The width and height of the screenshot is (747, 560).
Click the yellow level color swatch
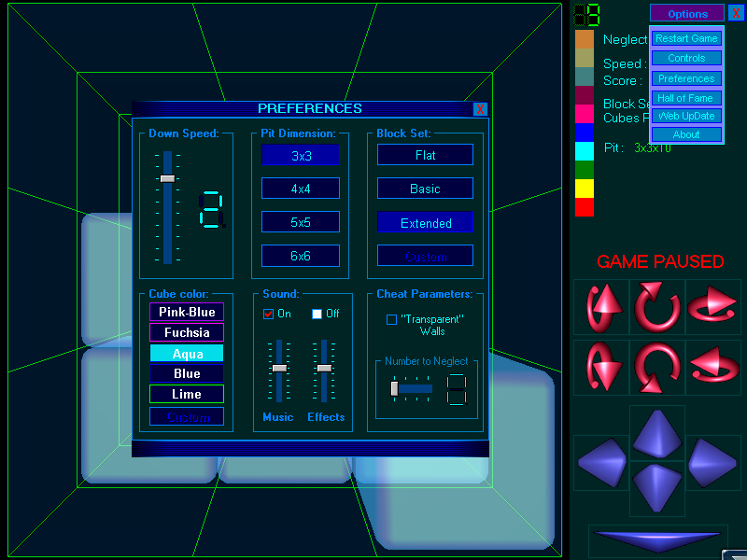pyautogui.click(x=585, y=189)
